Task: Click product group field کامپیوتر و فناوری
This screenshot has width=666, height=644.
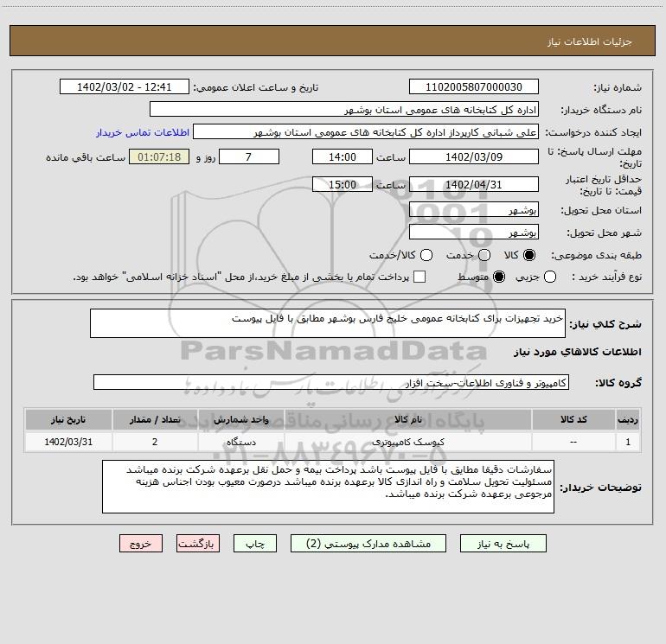Action: tap(331, 382)
